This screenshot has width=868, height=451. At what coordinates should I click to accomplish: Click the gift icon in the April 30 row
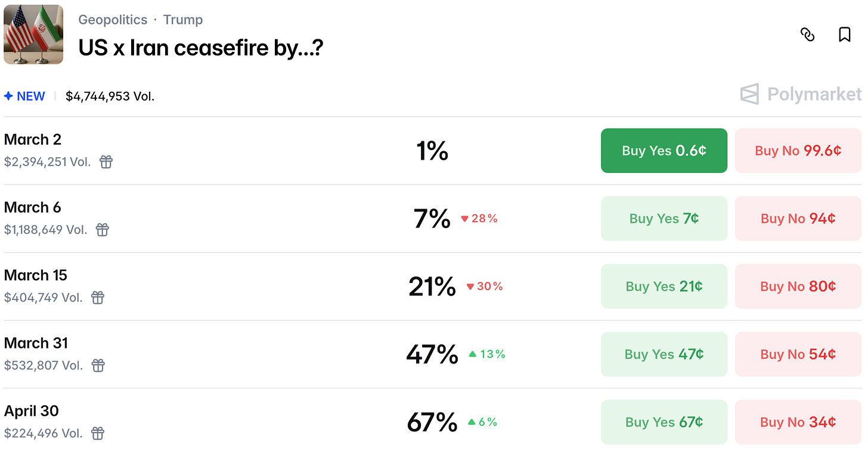click(x=98, y=434)
